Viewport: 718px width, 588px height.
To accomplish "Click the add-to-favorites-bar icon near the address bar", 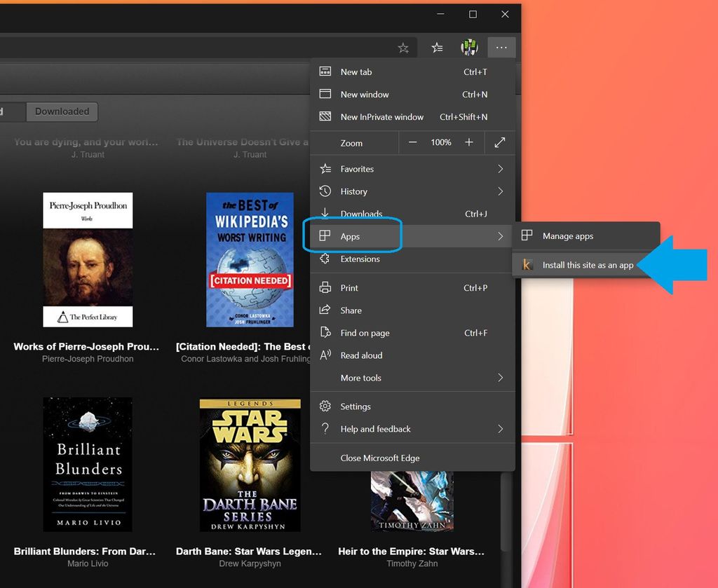I will coord(438,48).
